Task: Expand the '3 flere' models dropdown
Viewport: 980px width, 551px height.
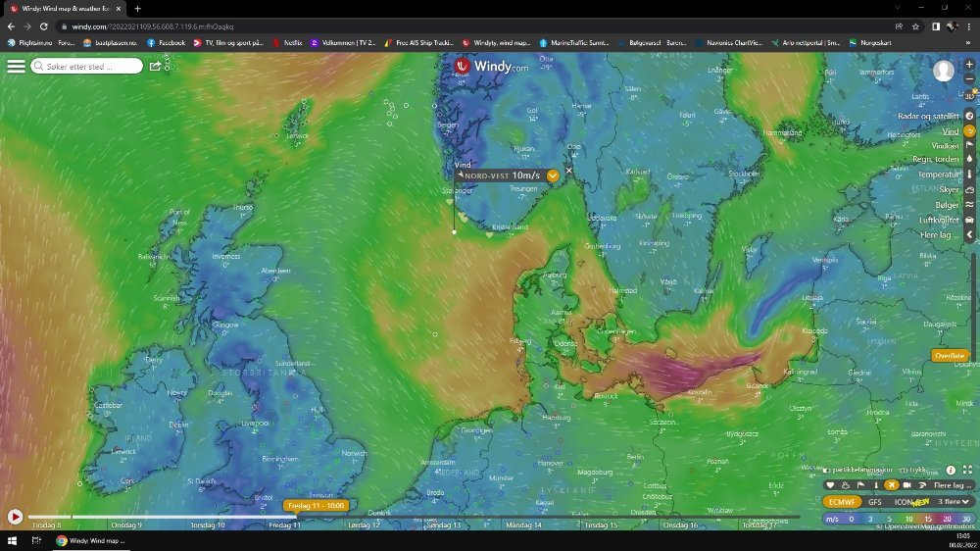Action: tap(954, 502)
